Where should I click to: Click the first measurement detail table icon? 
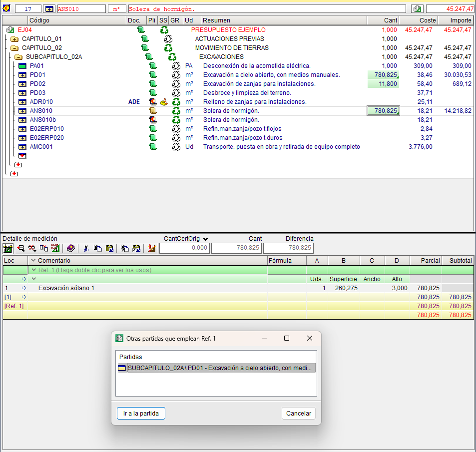tap(8, 248)
